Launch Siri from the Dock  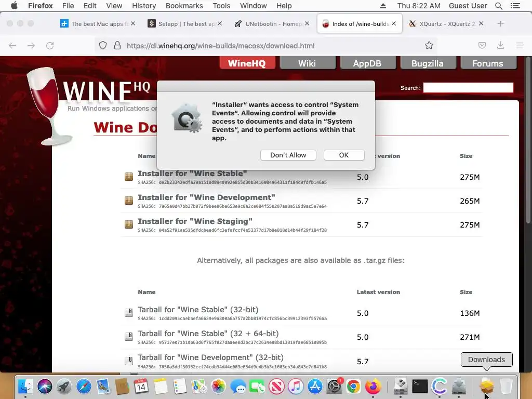tap(45, 387)
